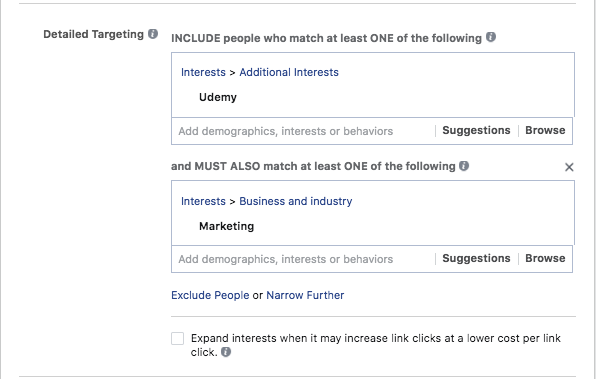
Task: Click info icon beside INCLUDE people heading
Action: [x=491, y=37]
